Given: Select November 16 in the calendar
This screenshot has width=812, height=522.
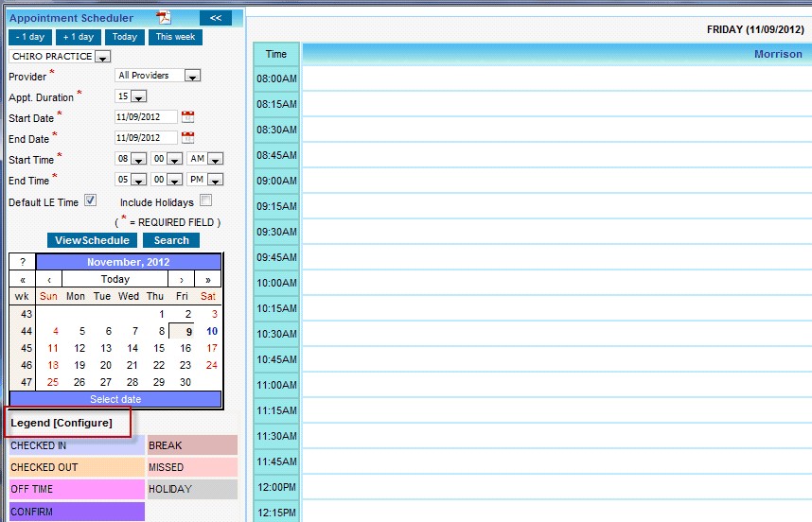Looking at the screenshot, I should point(185,348).
